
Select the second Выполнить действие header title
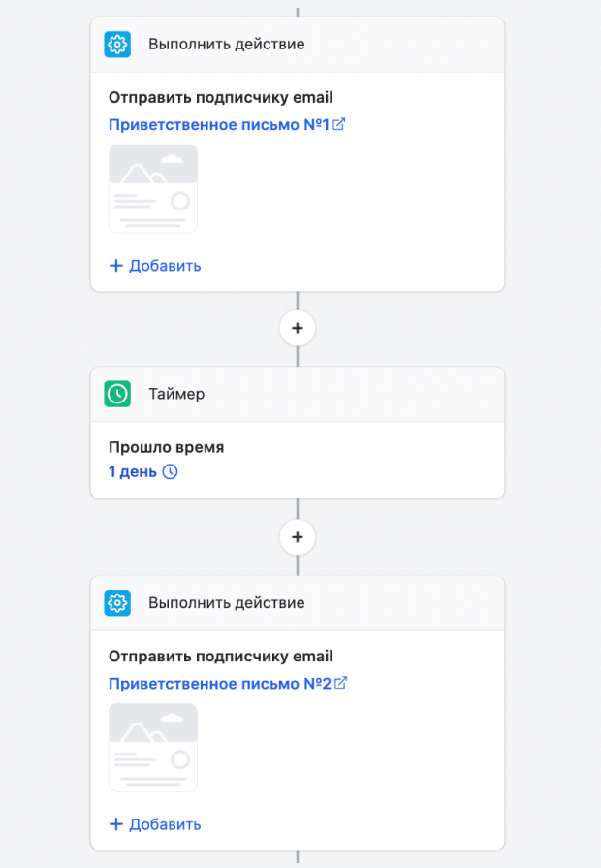[x=226, y=603]
